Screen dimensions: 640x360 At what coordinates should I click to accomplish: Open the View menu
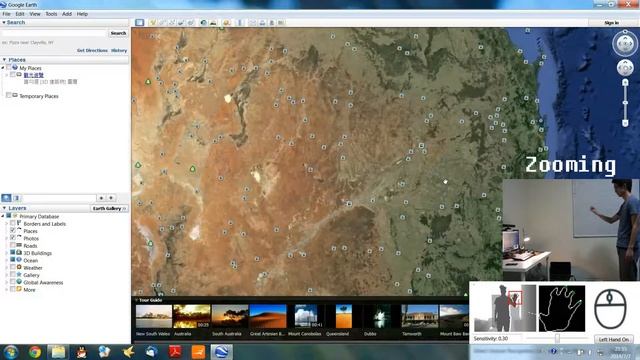[x=35, y=14]
